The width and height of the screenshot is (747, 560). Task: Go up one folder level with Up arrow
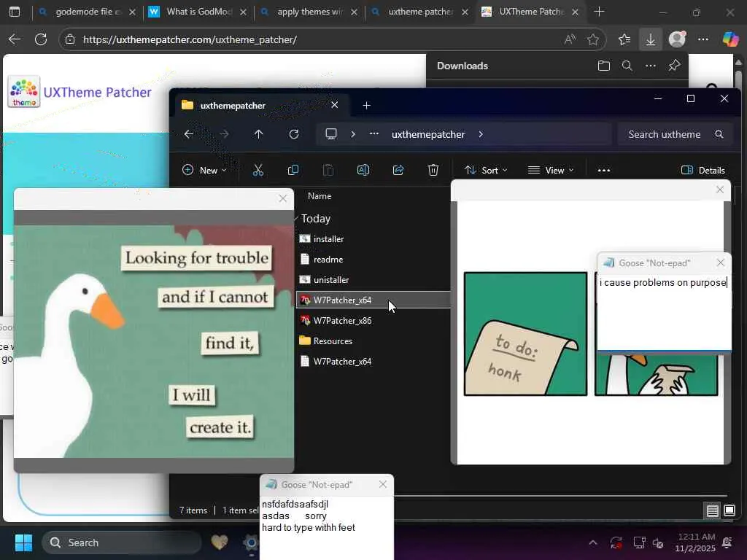tap(258, 134)
